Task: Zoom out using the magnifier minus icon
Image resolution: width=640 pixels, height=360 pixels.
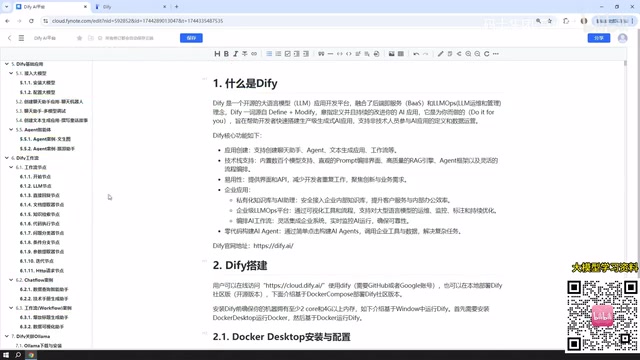Action: tap(477, 54)
